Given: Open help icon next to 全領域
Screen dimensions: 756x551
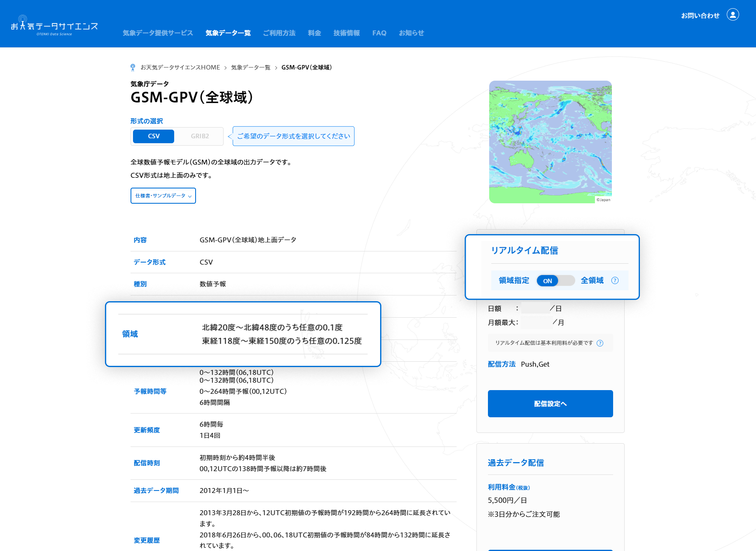Looking at the screenshot, I should tap(615, 281).
